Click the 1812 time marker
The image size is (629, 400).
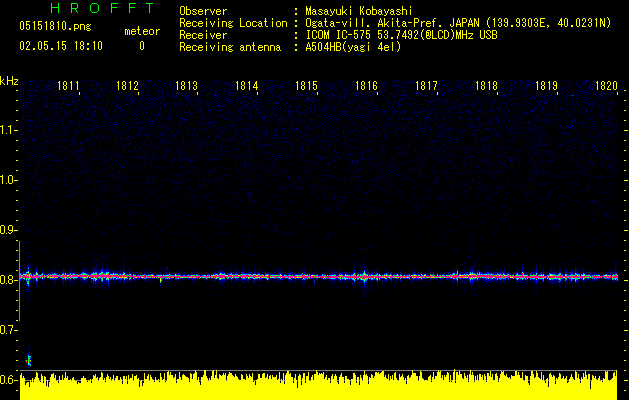click(x=127, y=85)
